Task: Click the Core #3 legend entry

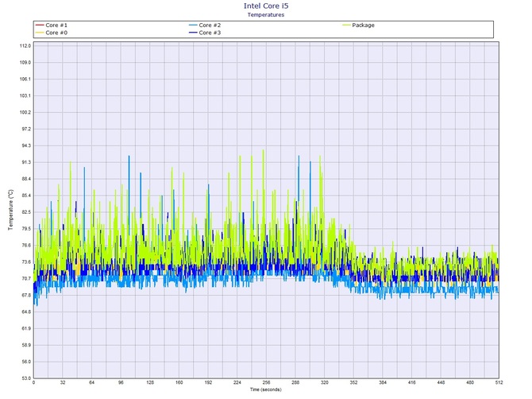Action: point(205,33)
